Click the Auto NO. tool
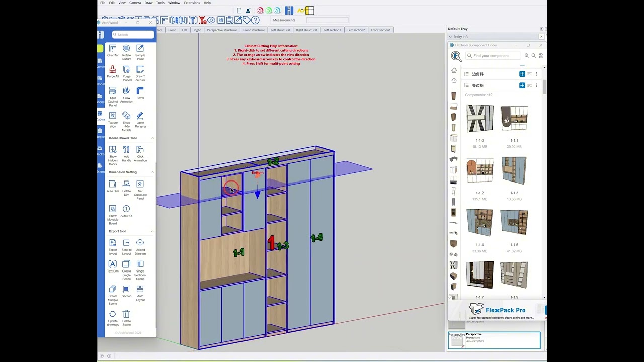 pos(126,211)
